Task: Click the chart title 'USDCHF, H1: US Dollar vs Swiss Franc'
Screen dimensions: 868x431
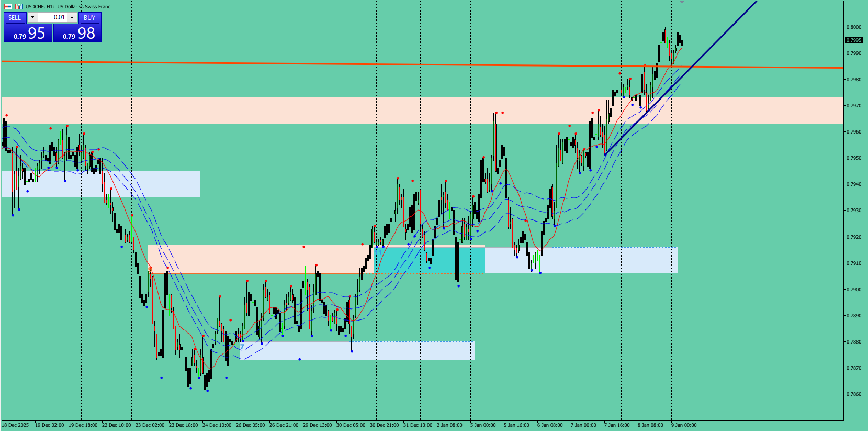Action: coord(68,6)
